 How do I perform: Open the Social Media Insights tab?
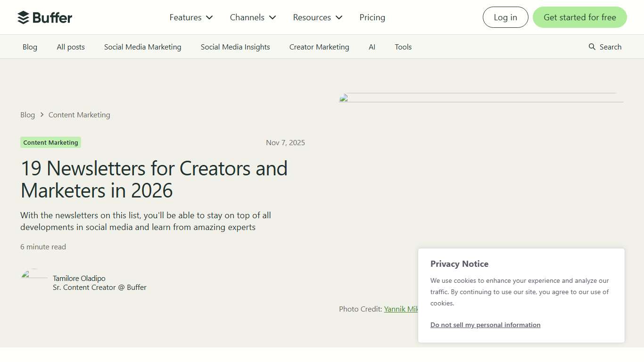(x=235, y=47)
